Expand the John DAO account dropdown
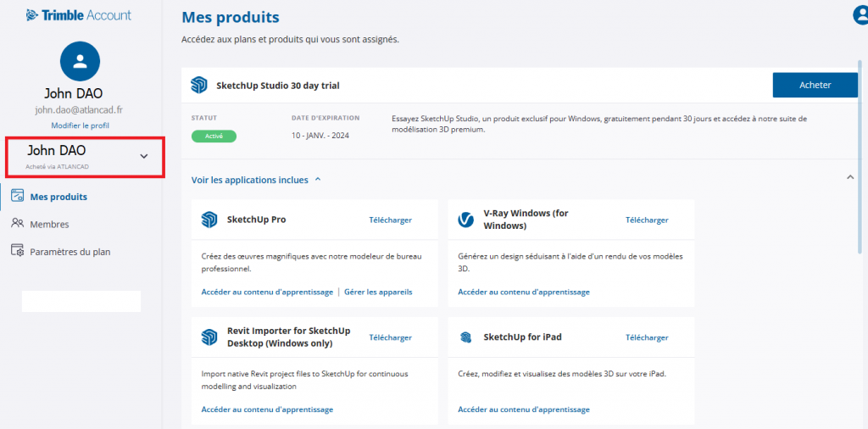The width and height of the screenshot is (868, 429). click(x=143, y=156)
